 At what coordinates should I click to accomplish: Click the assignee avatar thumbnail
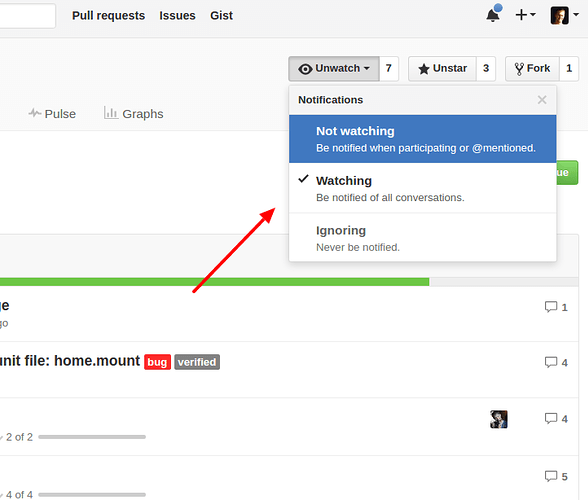click(x=499, y=419)
